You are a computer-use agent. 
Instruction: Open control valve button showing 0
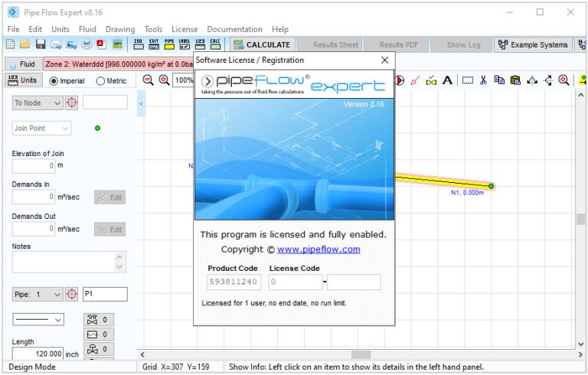pyautogui.click(x=99, y=349)
